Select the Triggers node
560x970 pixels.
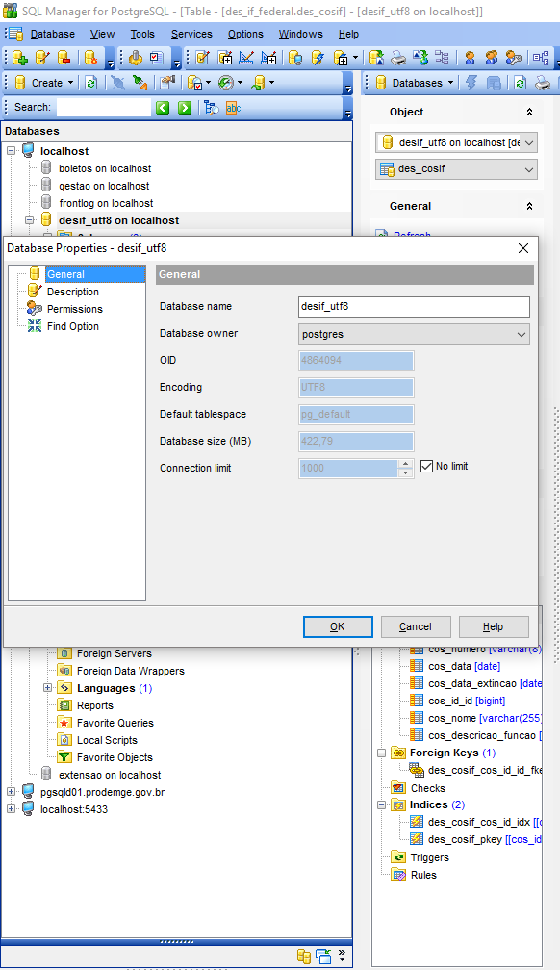(429, 857)
